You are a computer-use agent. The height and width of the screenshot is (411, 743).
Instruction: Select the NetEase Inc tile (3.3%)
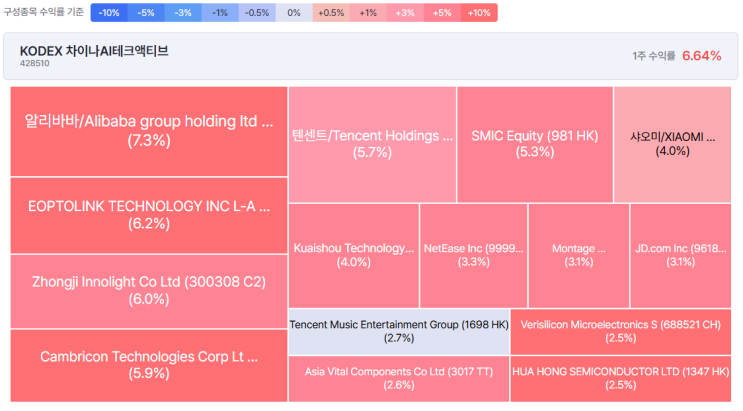coord(474,256)
